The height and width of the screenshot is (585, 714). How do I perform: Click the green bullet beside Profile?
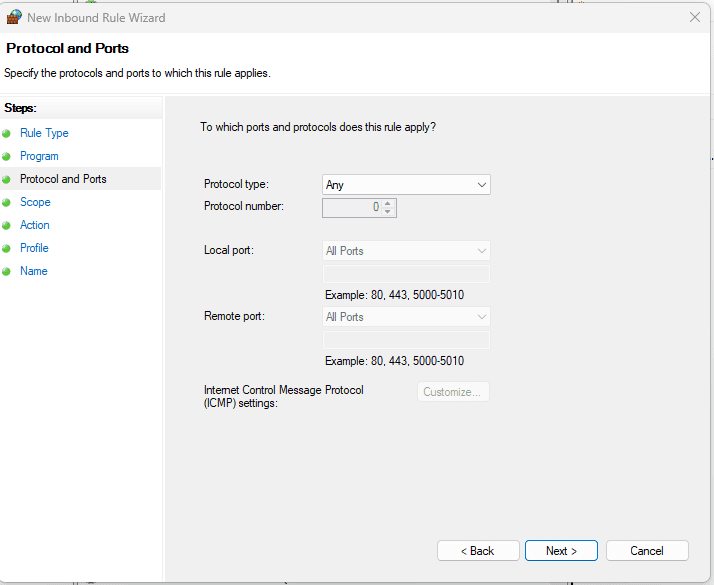coord(6,249)
